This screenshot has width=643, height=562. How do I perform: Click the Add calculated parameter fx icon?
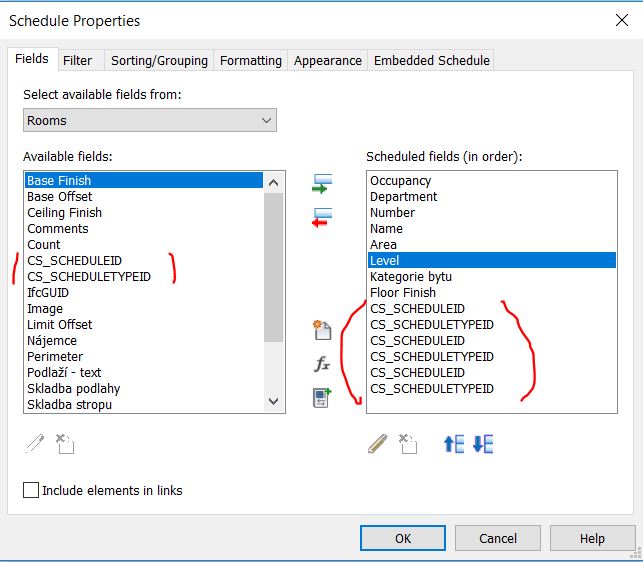[x=321, y=364]
